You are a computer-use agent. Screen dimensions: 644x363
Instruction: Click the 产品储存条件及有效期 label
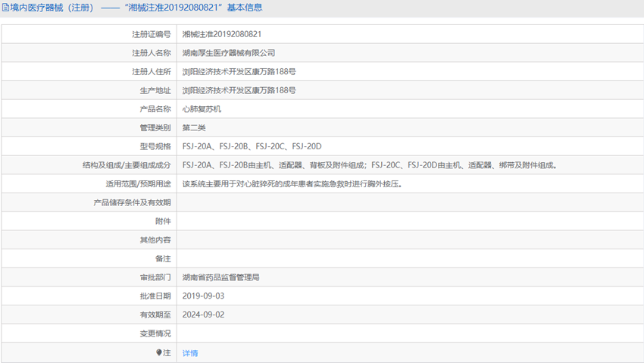coord(132,202)
